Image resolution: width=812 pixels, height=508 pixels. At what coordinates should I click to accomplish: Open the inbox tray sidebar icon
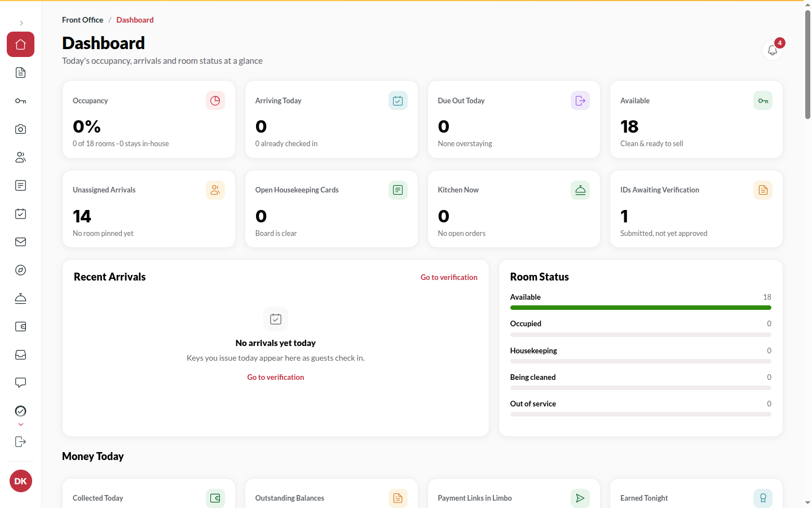tap(20, 355)
